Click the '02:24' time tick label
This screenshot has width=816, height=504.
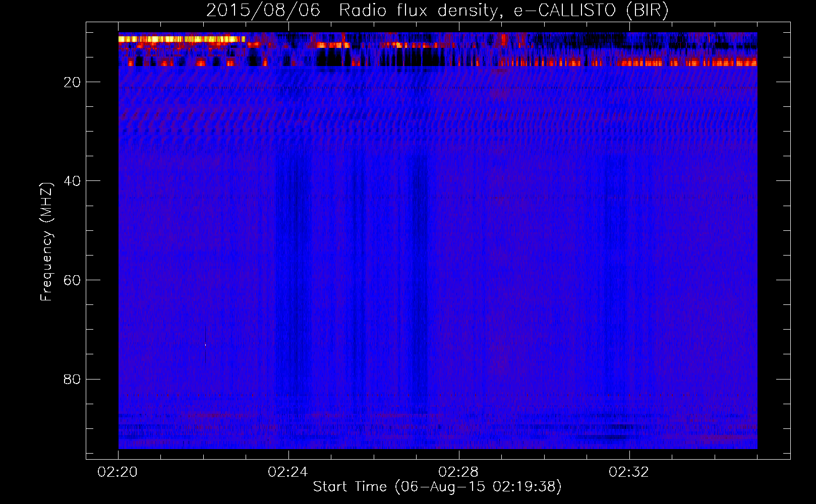[288, 472]
